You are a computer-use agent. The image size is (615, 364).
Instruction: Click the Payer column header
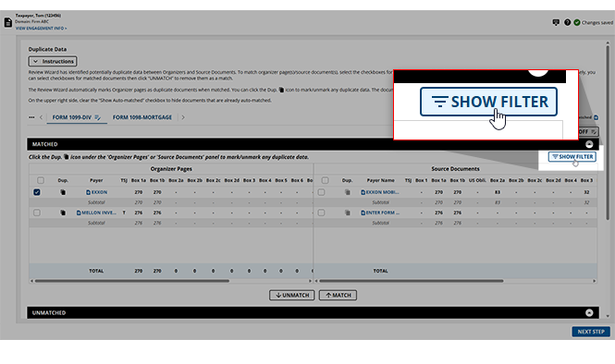(x=96, y=180)
